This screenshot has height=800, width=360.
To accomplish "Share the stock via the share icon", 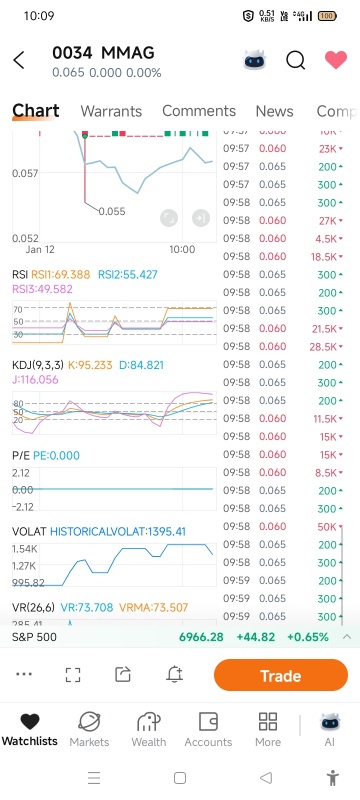I will (123, 674).
